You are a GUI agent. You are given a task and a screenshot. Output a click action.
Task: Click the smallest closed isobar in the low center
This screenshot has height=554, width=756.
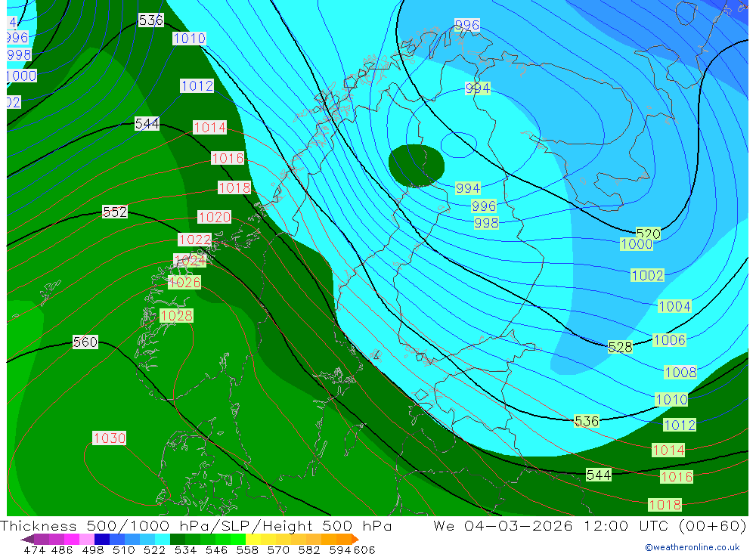[459, 144]
